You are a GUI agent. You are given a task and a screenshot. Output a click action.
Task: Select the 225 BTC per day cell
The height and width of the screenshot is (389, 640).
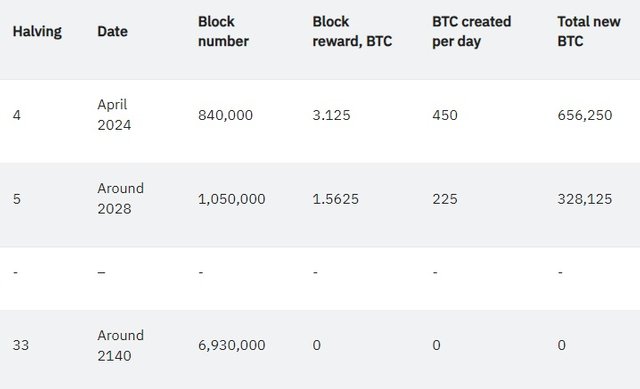click(445, 199)
